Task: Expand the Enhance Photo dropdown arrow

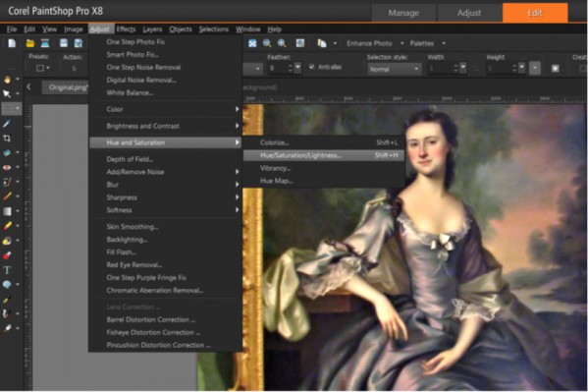Action: coord(402,43)
